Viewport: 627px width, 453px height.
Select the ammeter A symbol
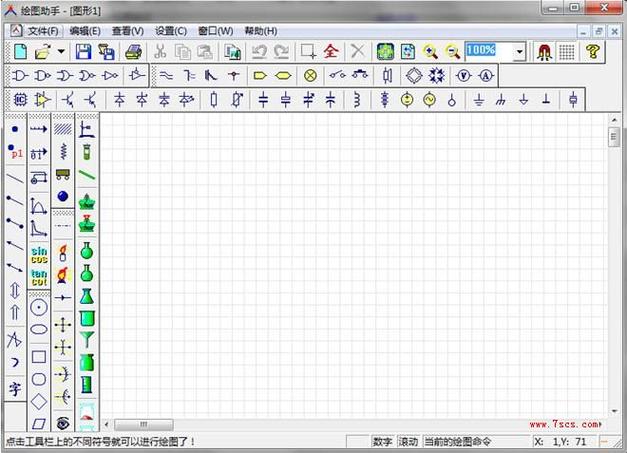[x=486, y=75]
